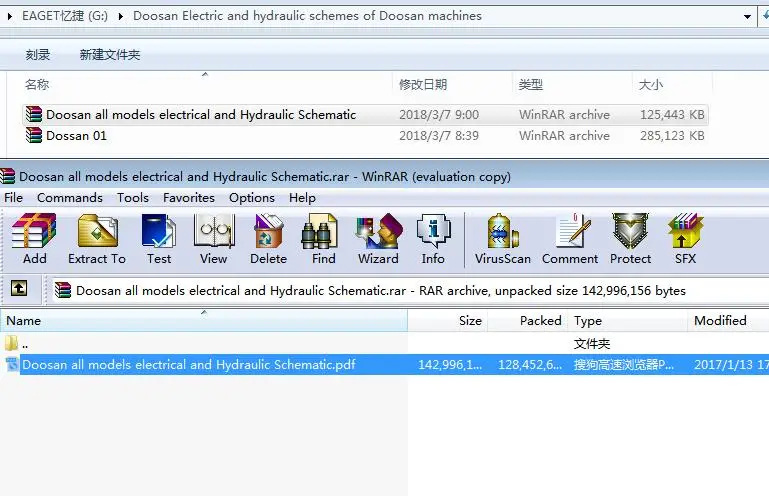Viewport: 769px width, 496px height.
Task: Click 刻录 burn button in Explorer
Action: (38, 54)
